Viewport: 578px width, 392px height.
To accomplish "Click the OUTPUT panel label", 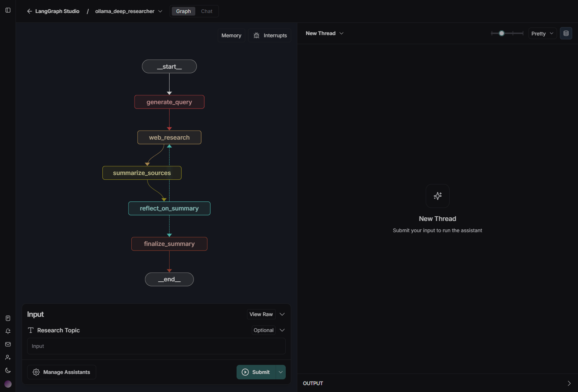I will tap(313, 383).
